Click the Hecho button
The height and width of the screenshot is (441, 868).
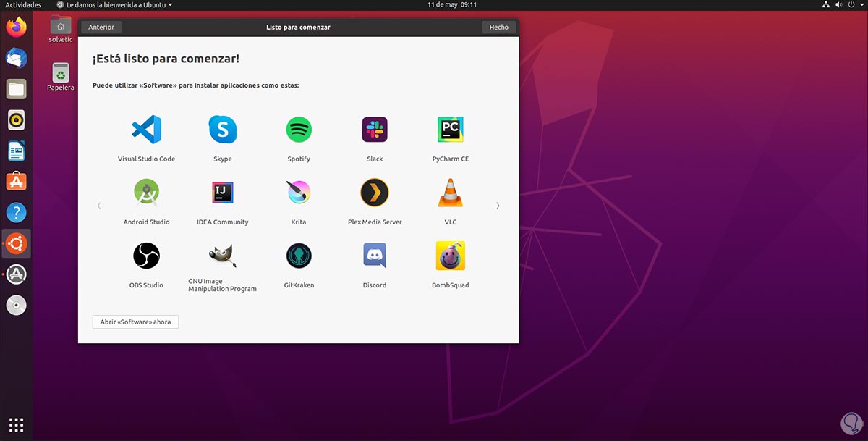pos(498,27)
